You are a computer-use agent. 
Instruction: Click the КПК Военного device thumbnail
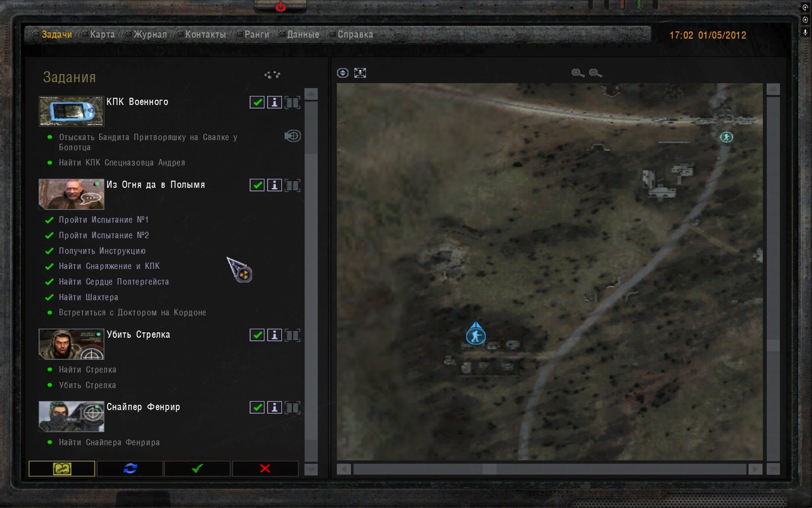tap(71, 111)
